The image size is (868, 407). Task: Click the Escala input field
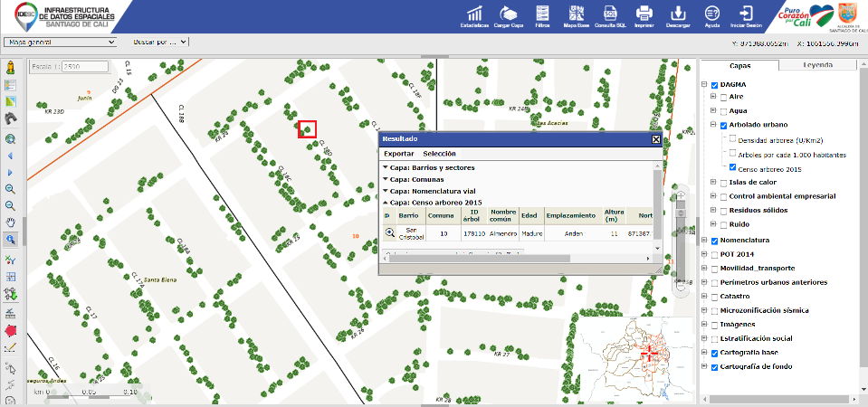click(x=83, y=68)
